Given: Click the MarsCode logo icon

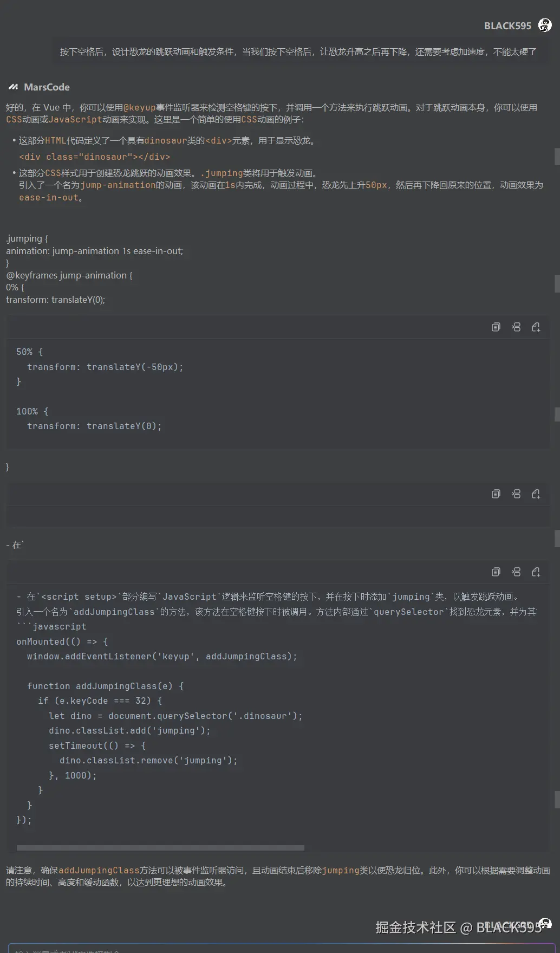Looking at the screenshot, I should click(13, 87).
